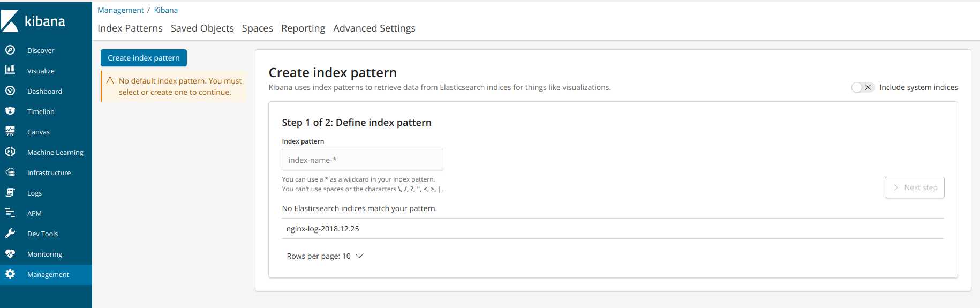
Task: Switch to Index Patterns tab
Action: 130,28
